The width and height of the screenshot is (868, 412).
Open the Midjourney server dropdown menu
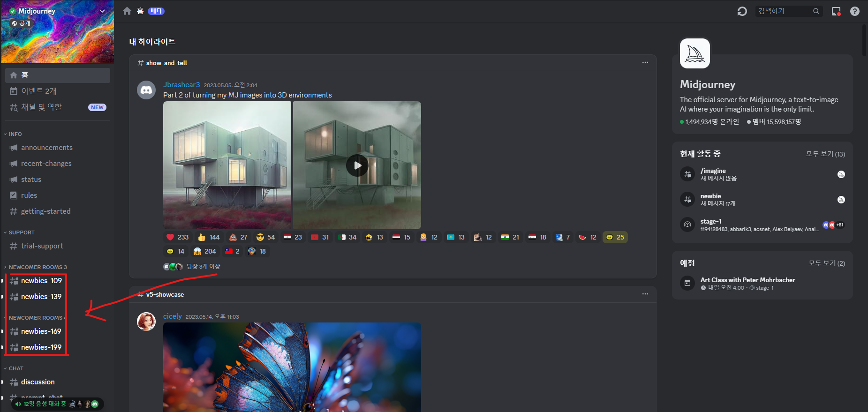point(102,11)
